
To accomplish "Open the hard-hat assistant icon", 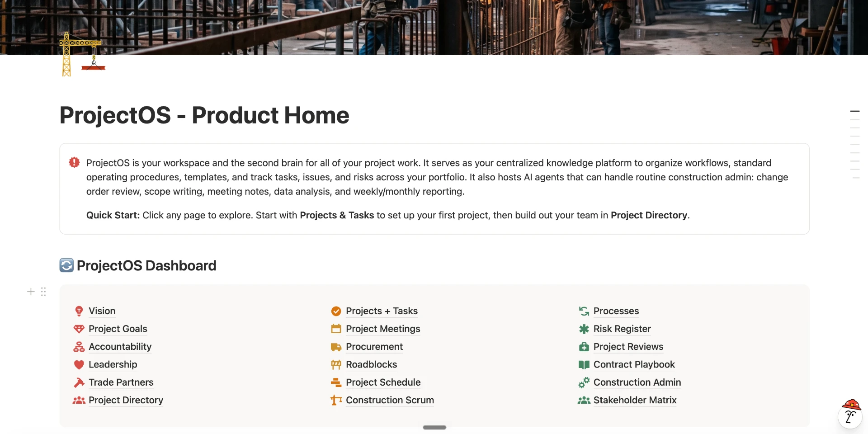I will click(850, 414).
